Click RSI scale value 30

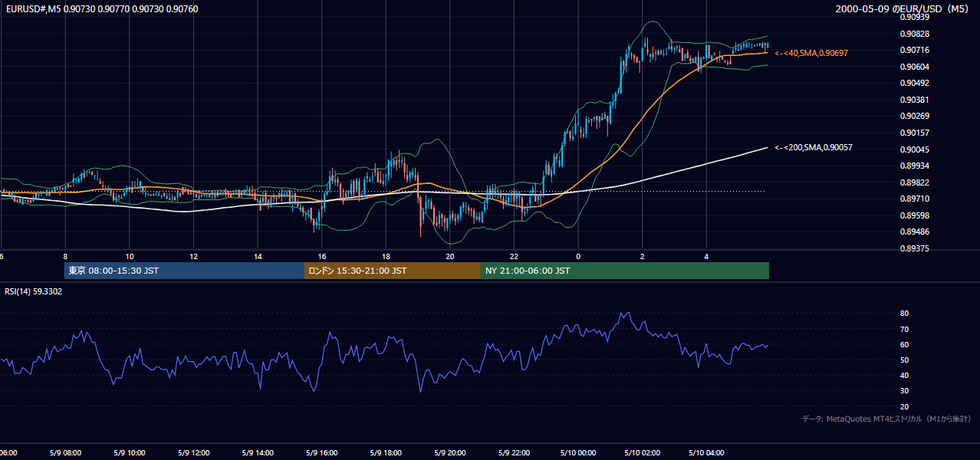tap(904, 390)
